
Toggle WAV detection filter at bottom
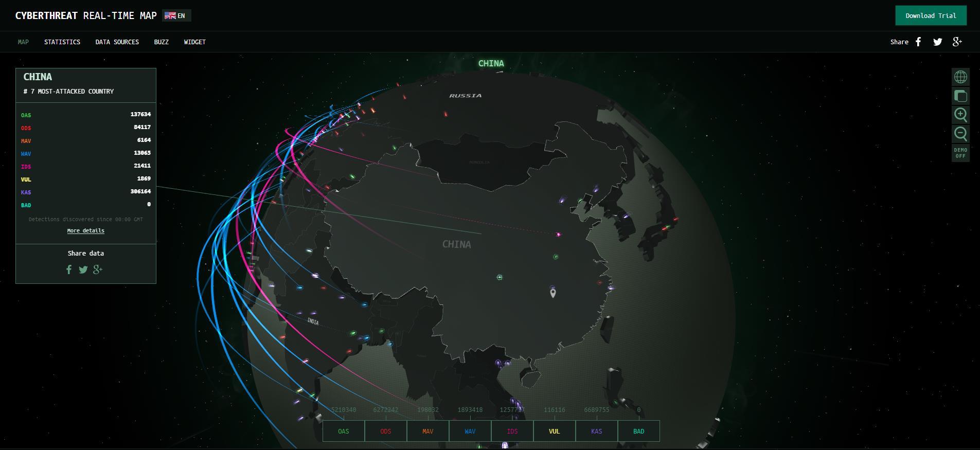(x=470, y=431)
